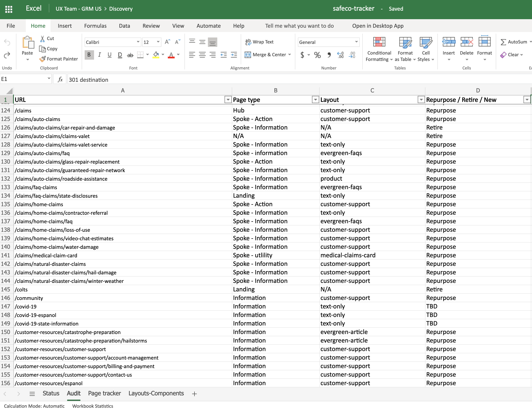Click the Increase Font Size icon
Screen dimensions: 532x409
[x=167, y=42]
